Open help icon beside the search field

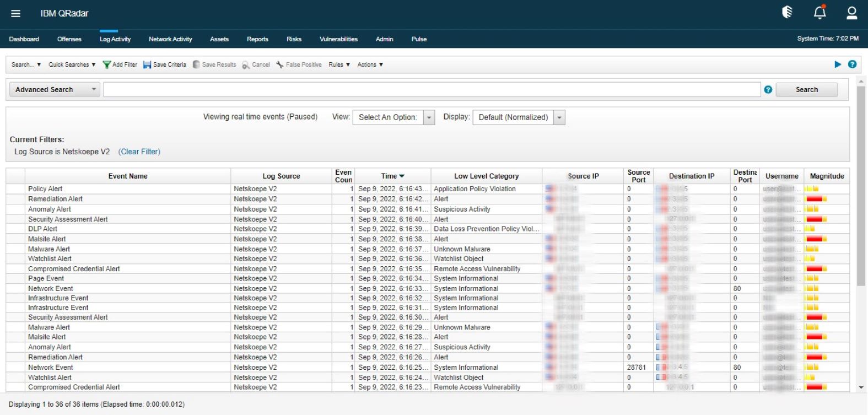pyautogui.click(x=768, y=90)
